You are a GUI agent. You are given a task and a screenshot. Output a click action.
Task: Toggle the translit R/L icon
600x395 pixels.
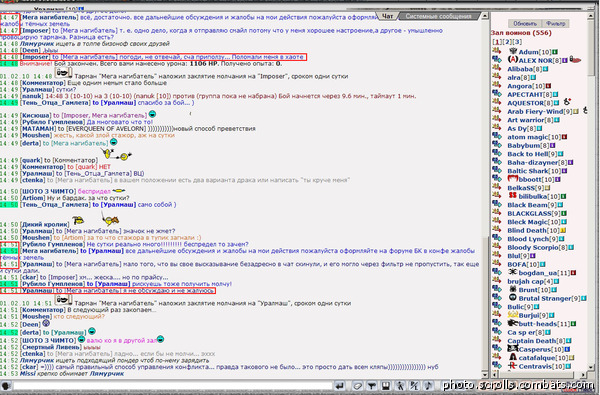tap(414, 386)
